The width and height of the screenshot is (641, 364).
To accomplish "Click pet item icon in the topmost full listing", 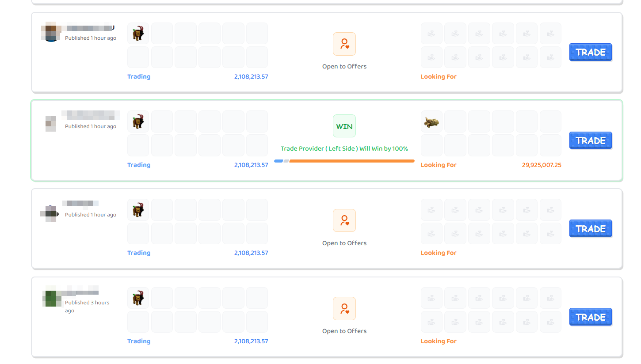I will point(138,34).
